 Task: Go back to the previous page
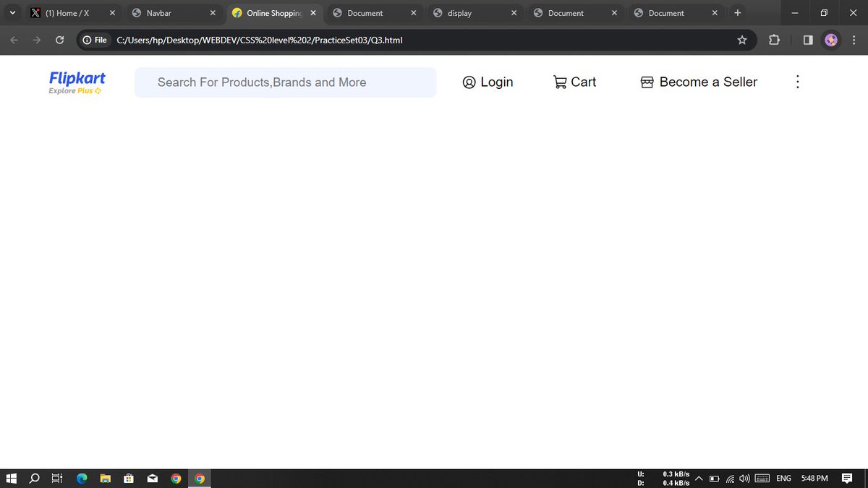tap(14, 40)
